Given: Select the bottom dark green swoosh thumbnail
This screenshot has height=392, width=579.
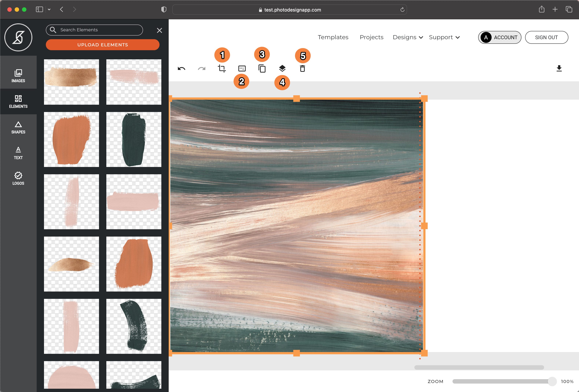Looking at the screenshot, I should pos(134,375).
